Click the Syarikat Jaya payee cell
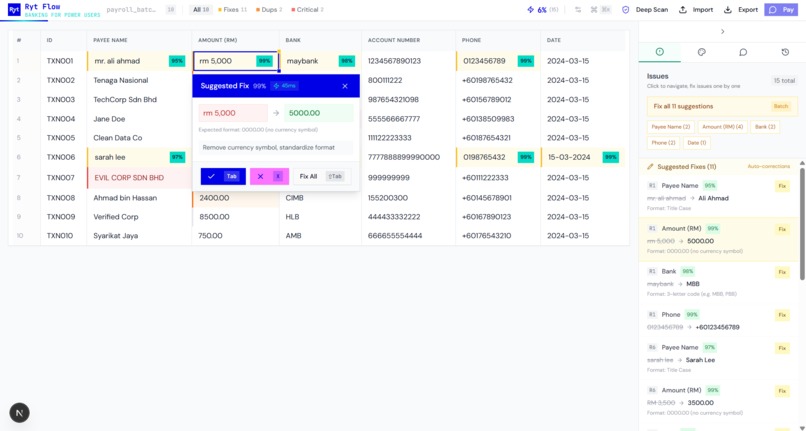The width and height of the screenshot is (806, 431). 139,236
